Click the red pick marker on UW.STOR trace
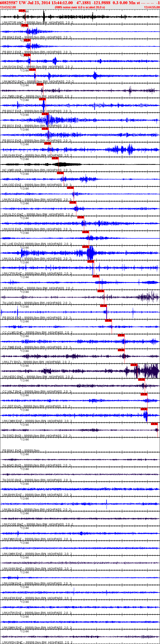 [22, 11]
